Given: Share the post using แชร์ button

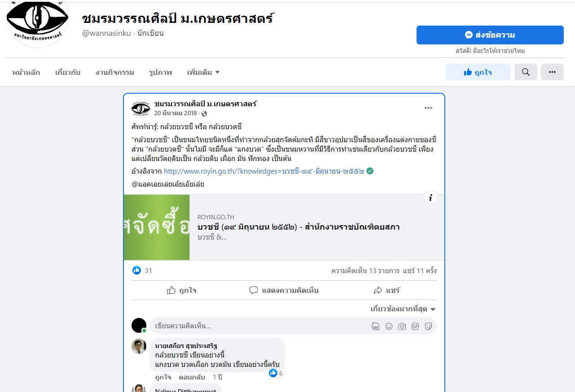Looking at the screenshot, I should click(x=386, y=290).
